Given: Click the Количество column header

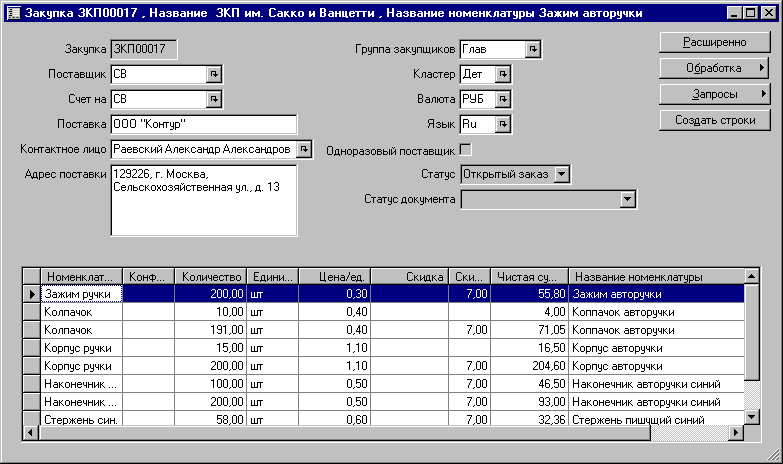Looking at the screenshot, I should [x=211, y=276].
